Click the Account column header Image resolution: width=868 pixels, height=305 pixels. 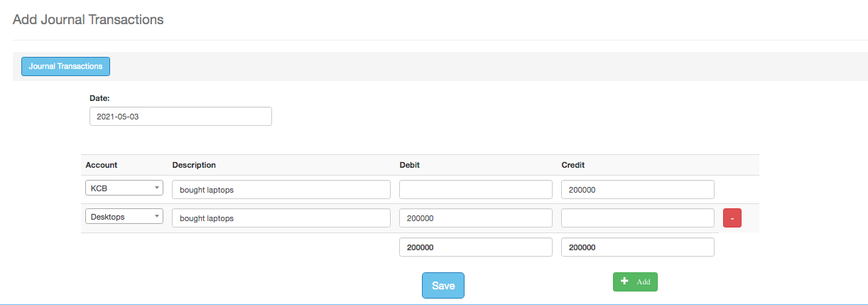tap(102, 165)
